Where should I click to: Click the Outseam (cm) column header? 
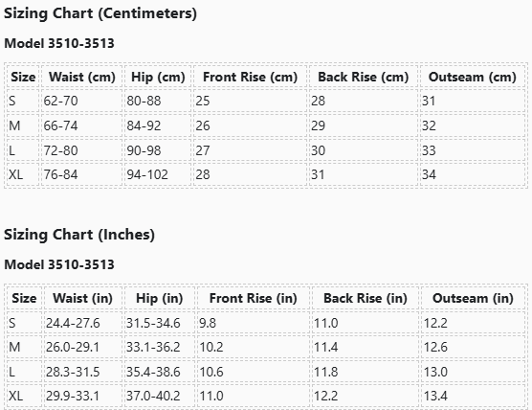(x=473, y=77)
